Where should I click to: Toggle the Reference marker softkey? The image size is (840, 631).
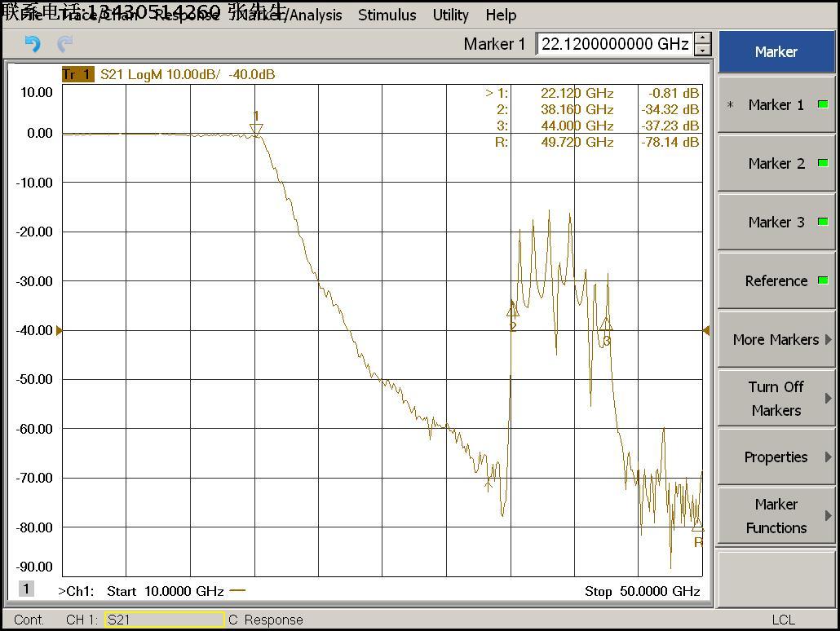[x=776, y=280]
